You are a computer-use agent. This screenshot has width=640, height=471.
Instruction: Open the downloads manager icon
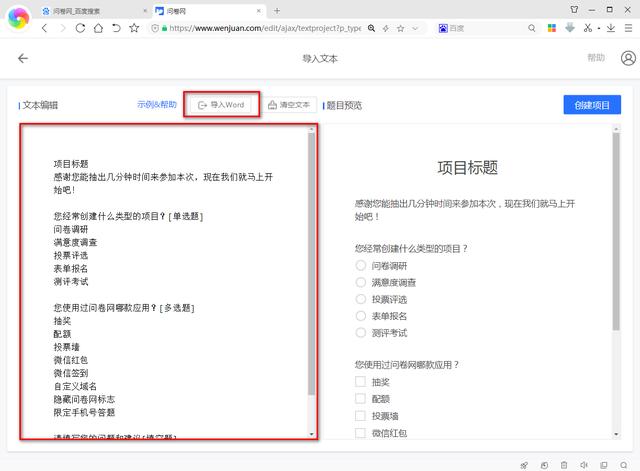(x=611, y=28)
